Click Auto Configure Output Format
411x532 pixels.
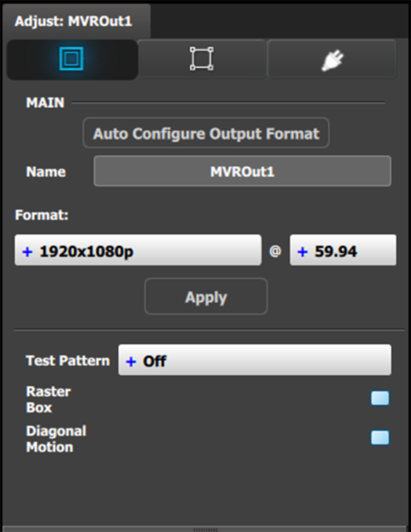click(x=206, y=133)
